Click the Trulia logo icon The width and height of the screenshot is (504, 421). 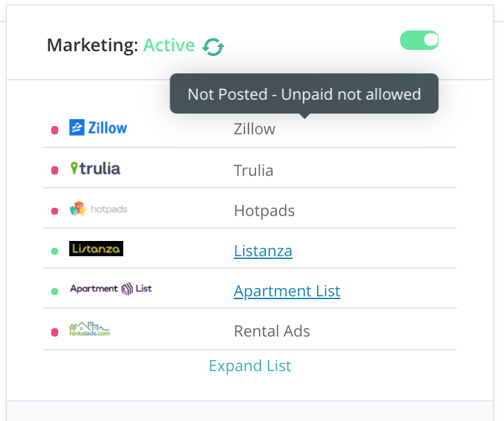(95, 168)
